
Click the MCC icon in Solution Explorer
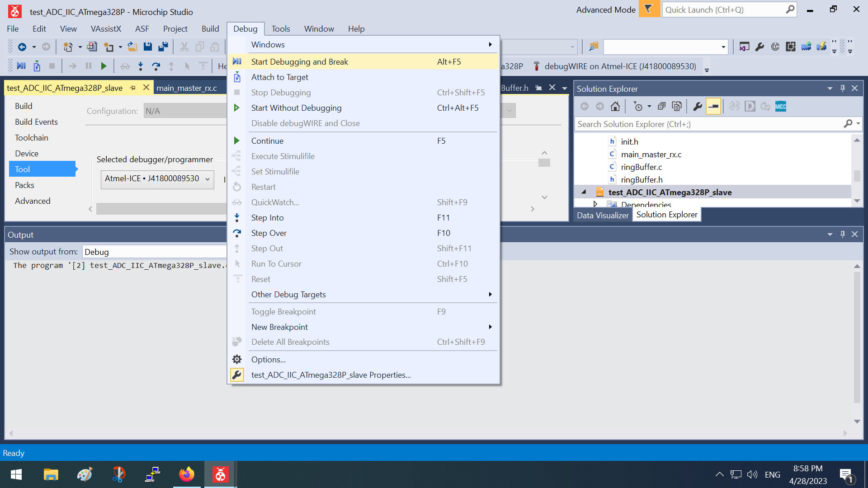tap(781, 107)
